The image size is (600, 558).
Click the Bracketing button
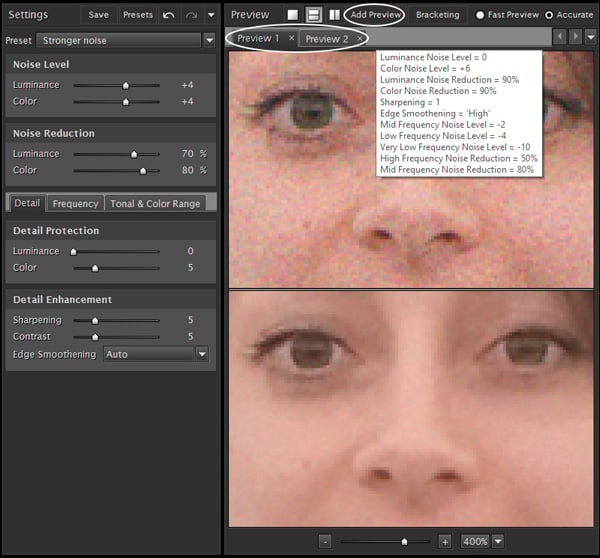(x=437, y=15)
